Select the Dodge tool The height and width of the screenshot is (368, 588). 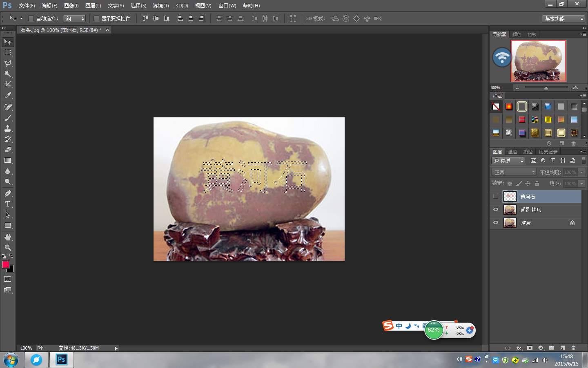[x=8, y=182]
